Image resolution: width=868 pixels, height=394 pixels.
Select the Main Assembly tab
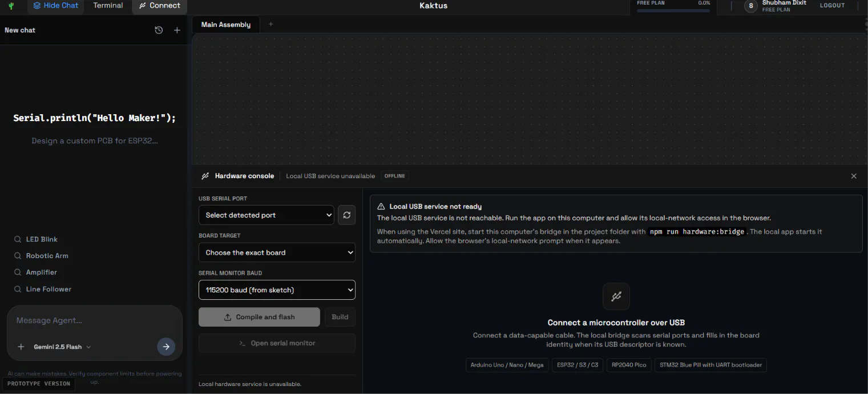click(225, 25)
